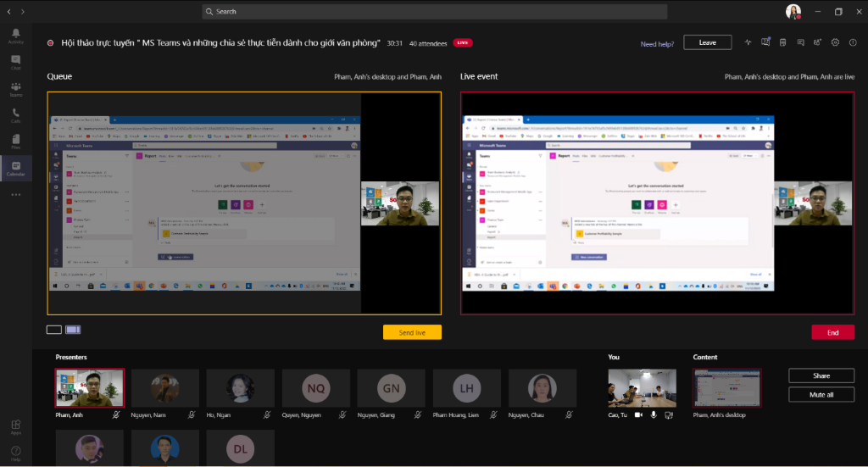Open the event information icon
Viewport: 868px width, 467px height.
(853, 42)
